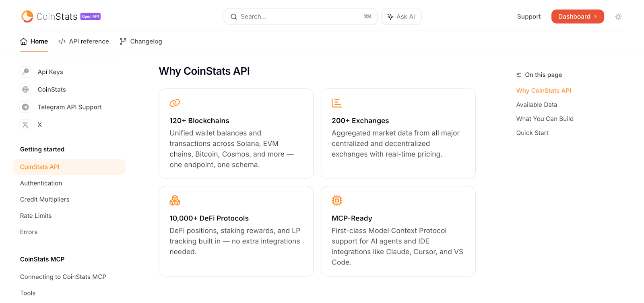
Task: Open the Support link
Action: click(x=528, y=16)
